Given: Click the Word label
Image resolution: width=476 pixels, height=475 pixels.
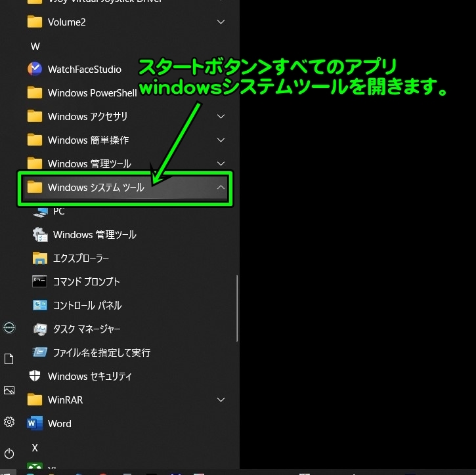Looking at the screenshot, I should [60, 424].
